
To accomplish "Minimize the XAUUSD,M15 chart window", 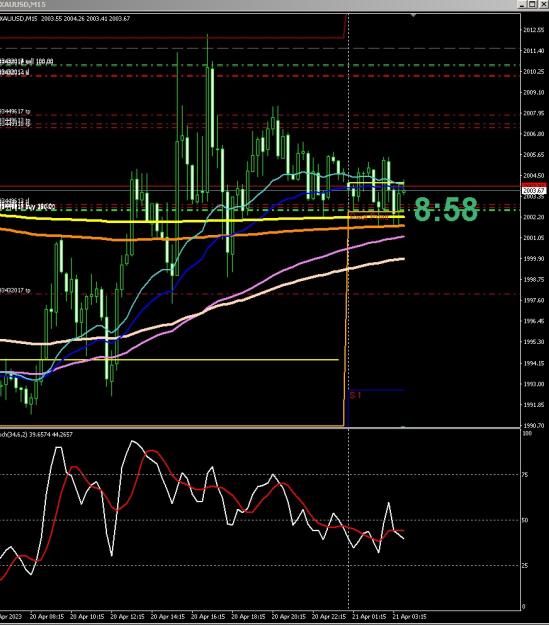I will click(522, 4).
